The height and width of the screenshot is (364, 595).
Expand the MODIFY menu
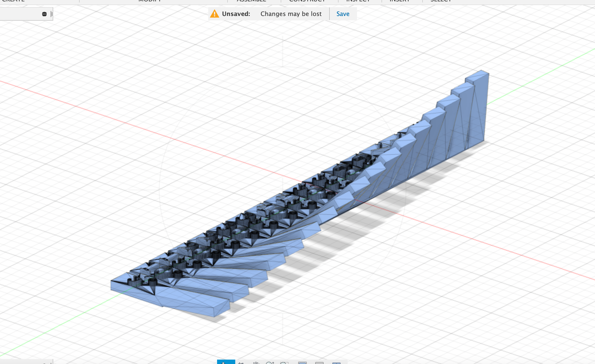(150, 1)
